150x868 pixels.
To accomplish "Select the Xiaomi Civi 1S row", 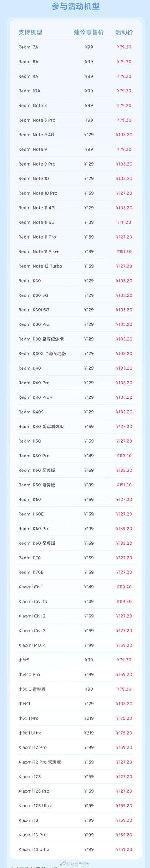I will [76, 602].
